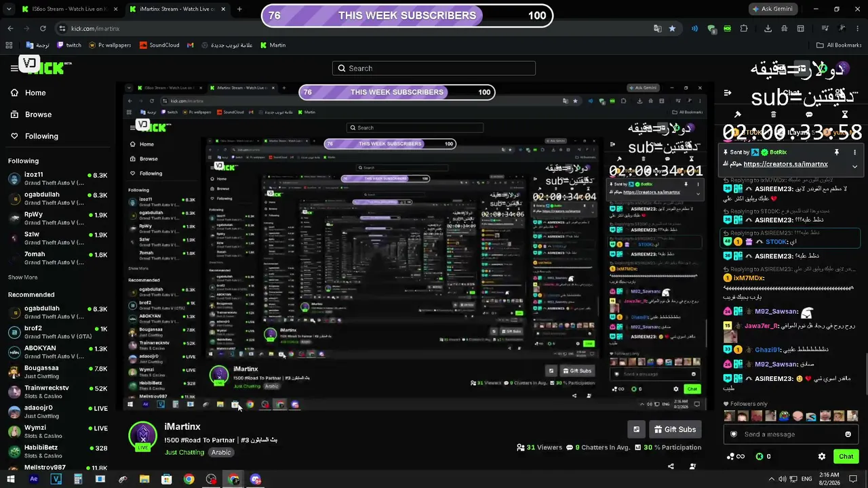Expand Show More in Following list
Viewport: 868px width, 488px height.
(22, 277)
